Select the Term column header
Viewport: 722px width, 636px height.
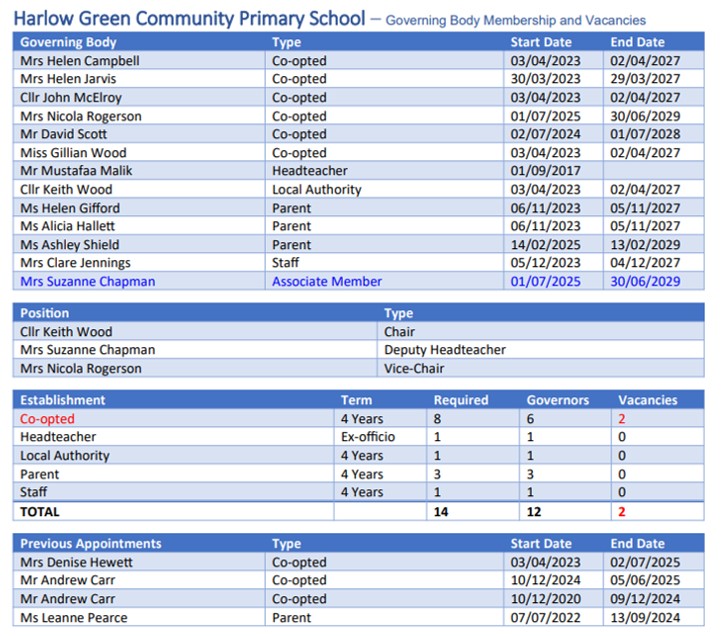click(356, 400)
